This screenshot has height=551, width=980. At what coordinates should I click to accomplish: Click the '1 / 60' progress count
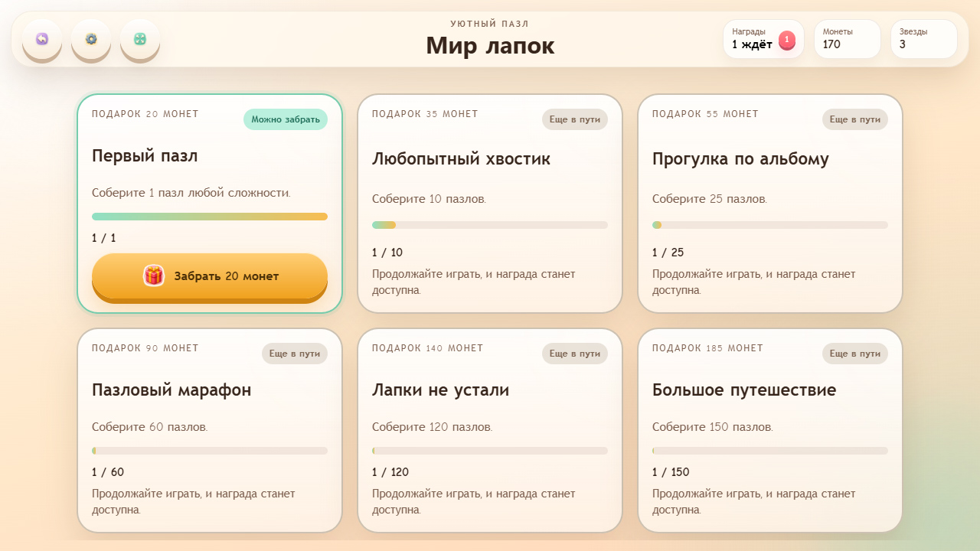[x=108, y=472]
